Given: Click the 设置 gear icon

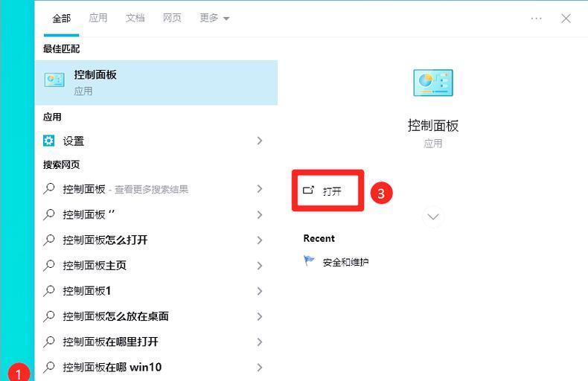Looking at the screenshot, I should tap(48, 141).
